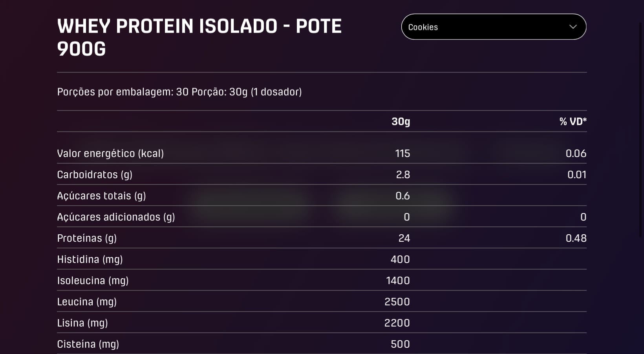Select the 2500 leucine amount

pos(397,301)
